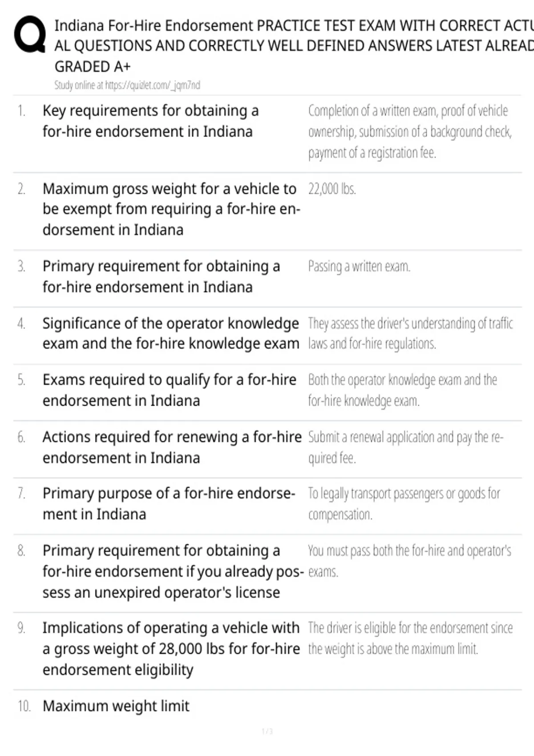Click 'Submit a renewal application' answer

point(405,447)
